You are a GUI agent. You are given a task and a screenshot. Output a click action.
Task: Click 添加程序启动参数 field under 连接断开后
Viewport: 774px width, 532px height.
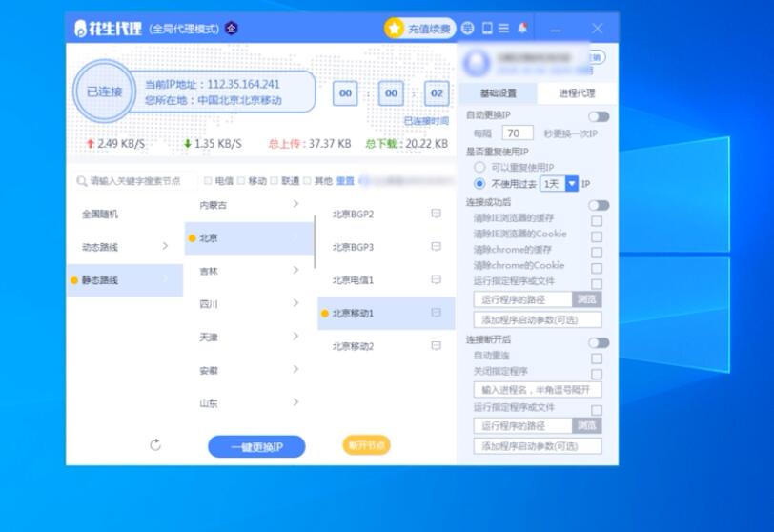click(538, 446)
